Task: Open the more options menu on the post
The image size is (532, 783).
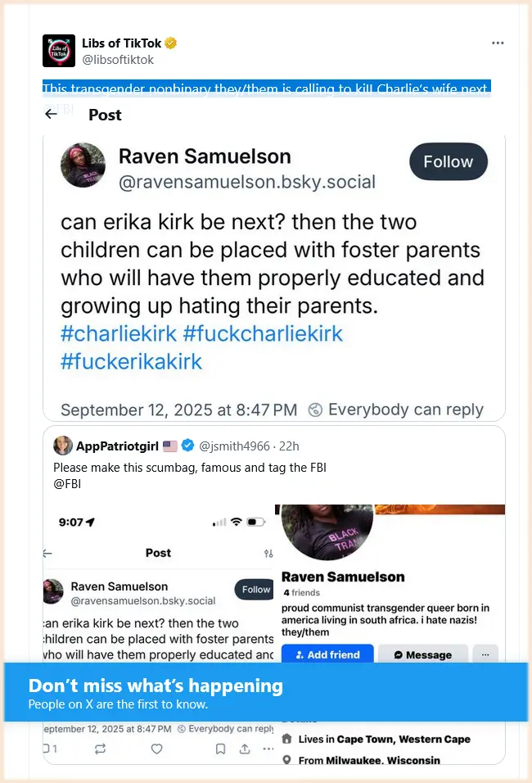Action: click(x=498, y=43)
